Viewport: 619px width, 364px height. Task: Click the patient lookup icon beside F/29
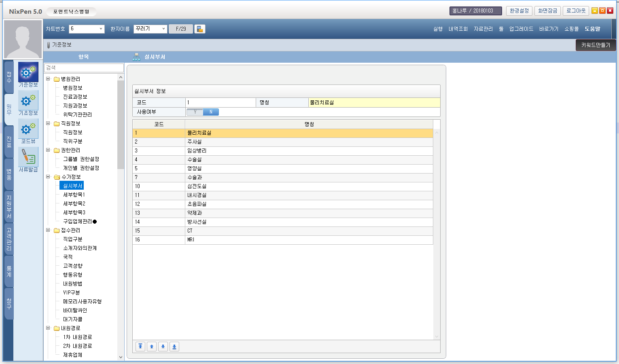pos(199,29)
